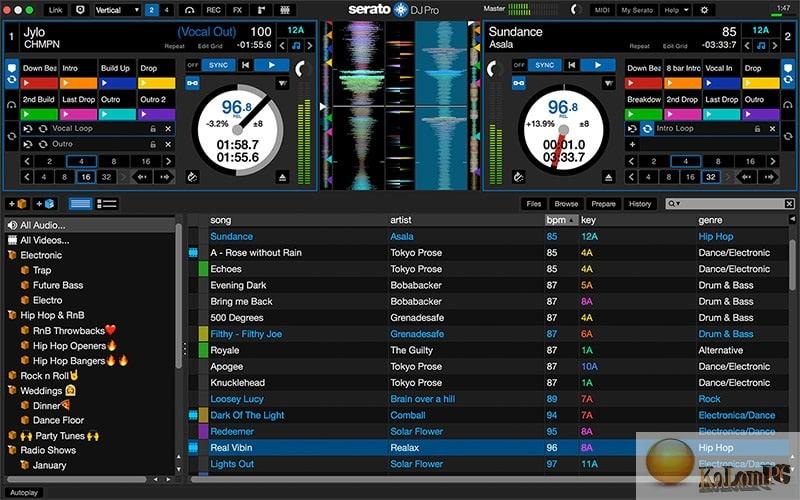The height and width of the screenshot is (500, 800).
Task: Toggle the FX panel
Action: pyautogui.click(x=238, y=10)
